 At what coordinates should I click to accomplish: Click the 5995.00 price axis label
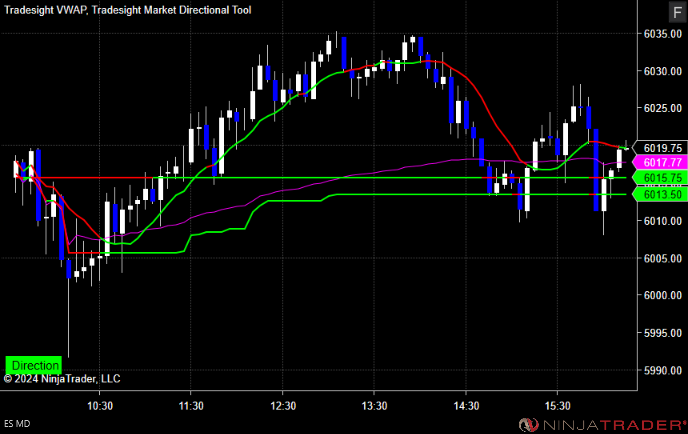pyautogui.click(x=663, y=333)
